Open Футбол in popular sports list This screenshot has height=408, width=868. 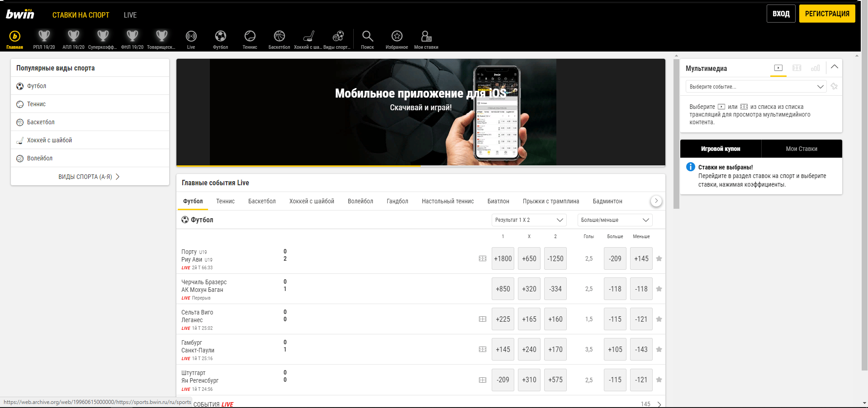(x=90, y=86)
